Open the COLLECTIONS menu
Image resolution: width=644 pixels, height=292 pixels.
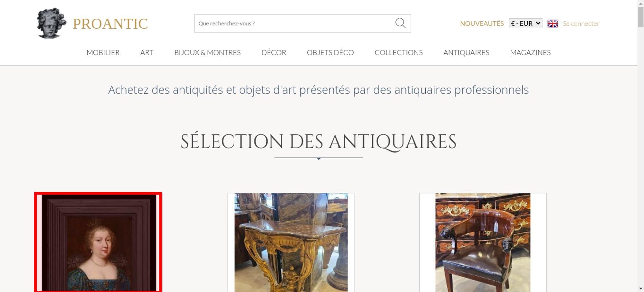point(399,52)
